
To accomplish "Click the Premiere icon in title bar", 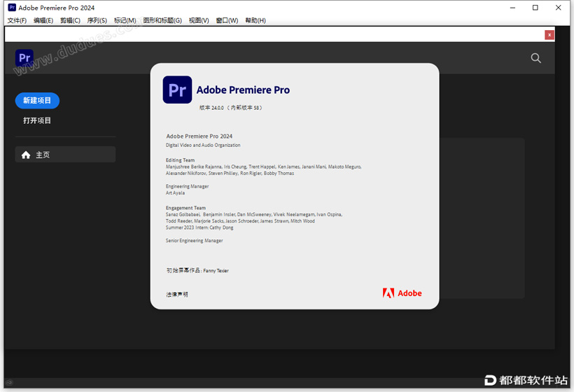I will tap(12, 7).
